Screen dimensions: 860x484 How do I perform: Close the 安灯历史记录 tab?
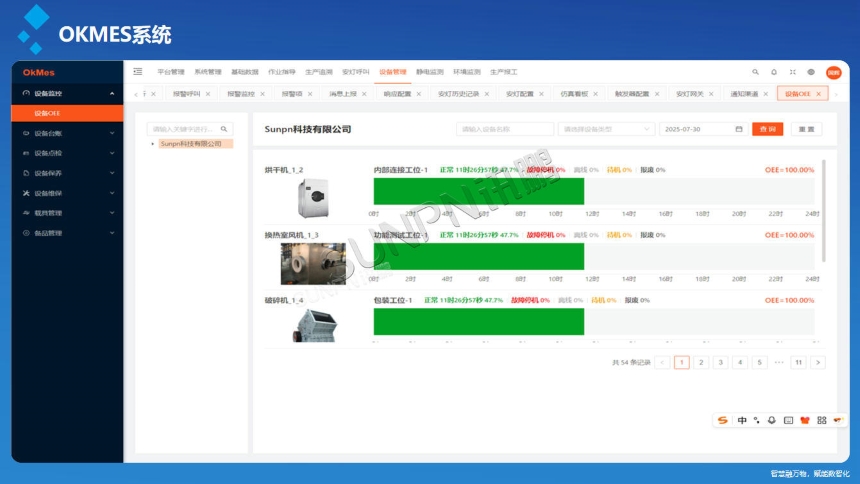tap(486, 94)
